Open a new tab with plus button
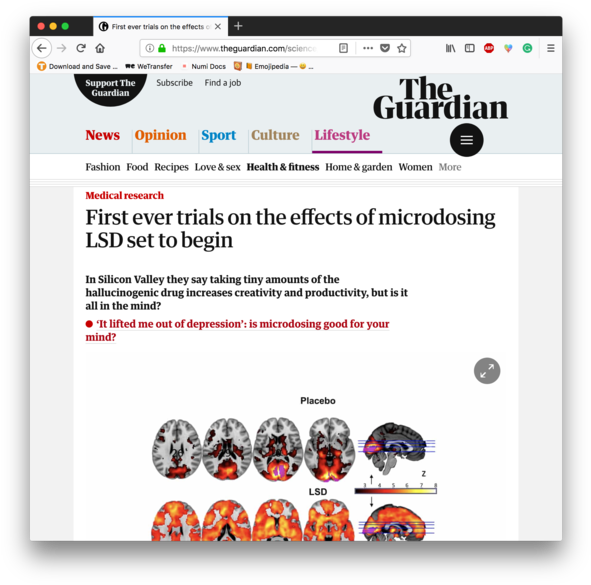 coord(238,26)
